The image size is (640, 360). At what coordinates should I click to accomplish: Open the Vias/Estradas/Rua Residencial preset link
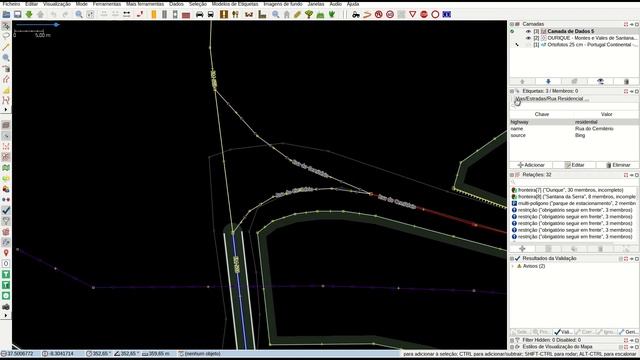click(551, 99)
